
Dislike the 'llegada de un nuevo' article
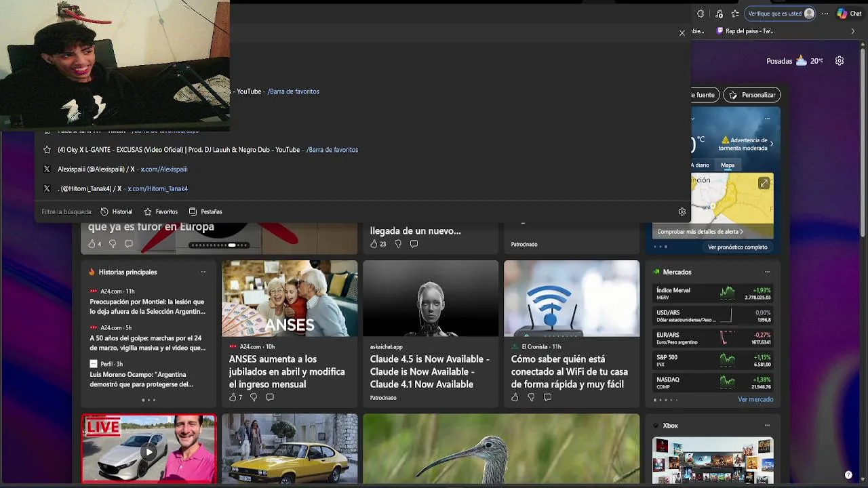click(x=398, y=244)
